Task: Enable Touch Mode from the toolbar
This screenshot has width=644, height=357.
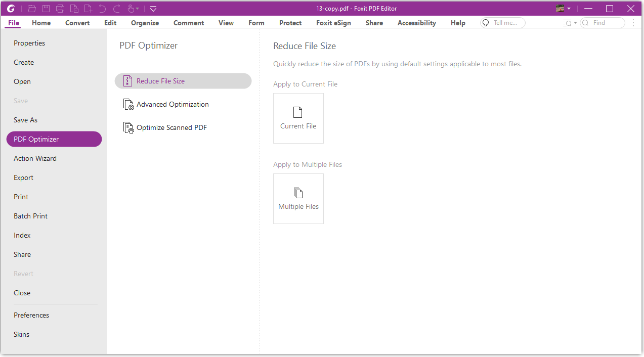Action: 130,8
